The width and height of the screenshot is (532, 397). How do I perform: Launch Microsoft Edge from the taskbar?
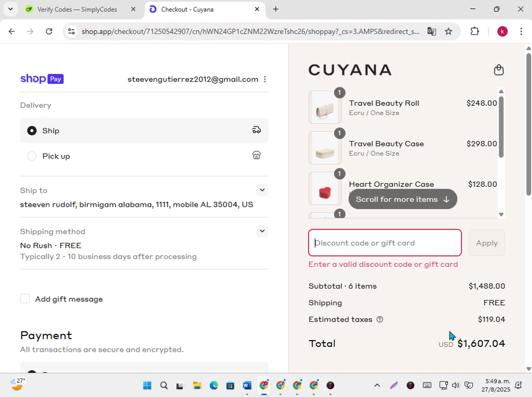(x=214, y=385)
